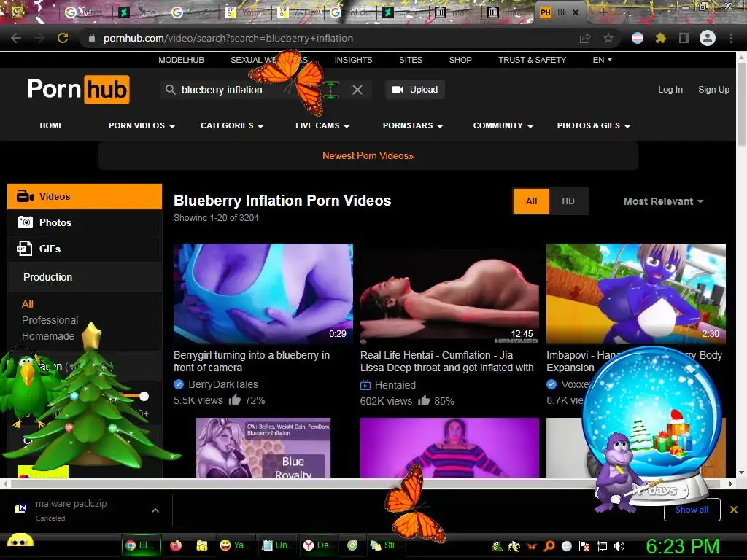Click the notepad 'Un...' taskbar item

(x=278, y=545)
